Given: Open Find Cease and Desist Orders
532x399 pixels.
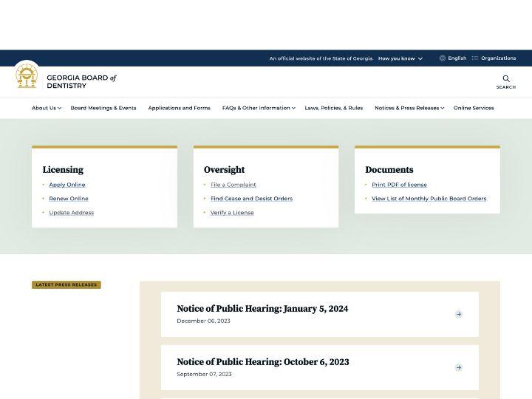Looking at the screenshot, I should click(x=251, y=199).
